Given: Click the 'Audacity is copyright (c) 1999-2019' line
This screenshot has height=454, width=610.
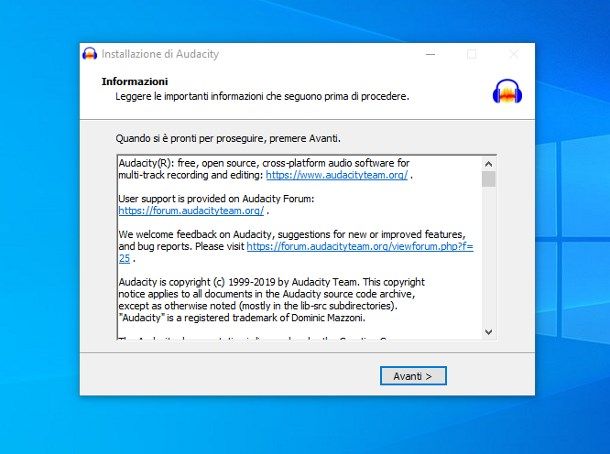Looking at the screenshot, I should pos(271,282).
